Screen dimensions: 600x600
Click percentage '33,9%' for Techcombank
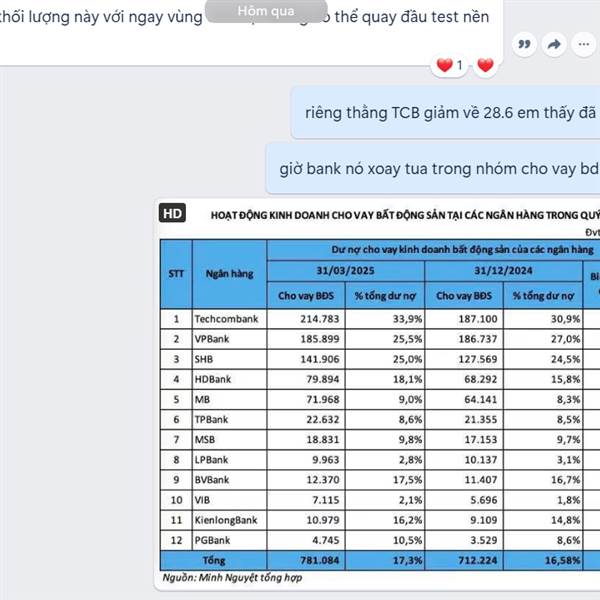tap(408, 319)
